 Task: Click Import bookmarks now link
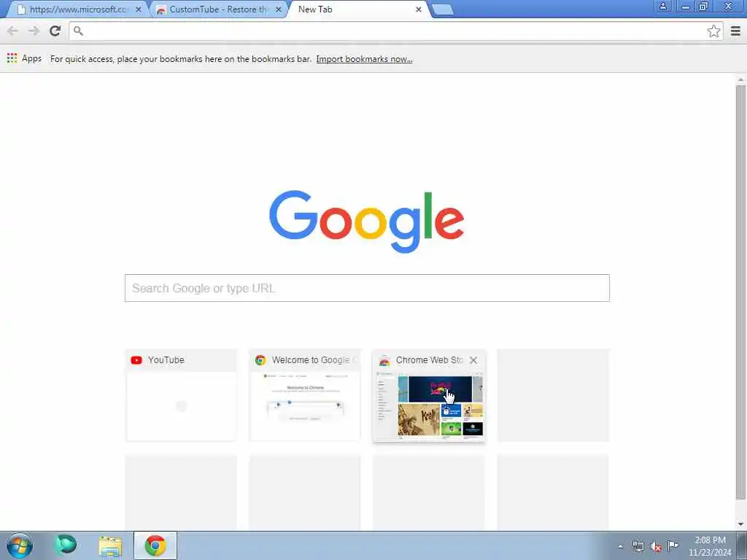[365, 59]
